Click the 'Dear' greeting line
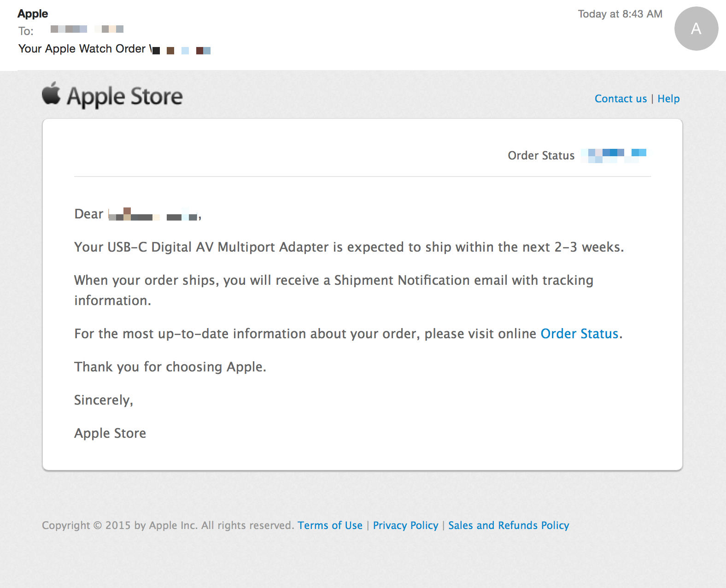Viewport: 726px width, 588px height. (138, 214)
